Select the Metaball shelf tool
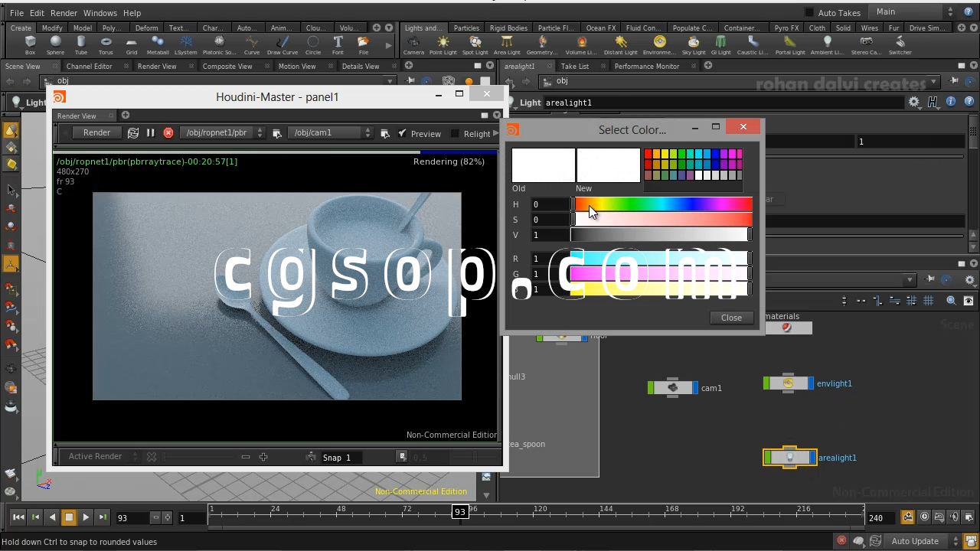 click(158, 45)
